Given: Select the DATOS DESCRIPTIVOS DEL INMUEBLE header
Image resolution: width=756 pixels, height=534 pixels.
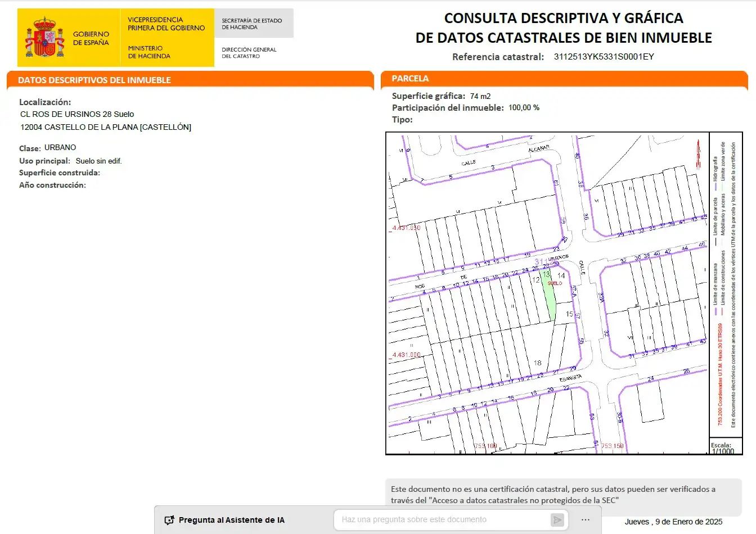Looking at the screenshot, I should click(94, 80).
